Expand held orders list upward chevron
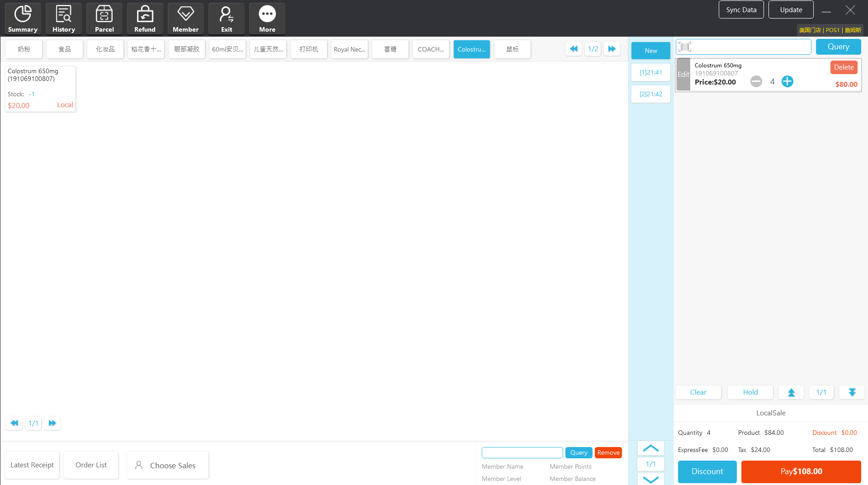 [x=650, y=448]
